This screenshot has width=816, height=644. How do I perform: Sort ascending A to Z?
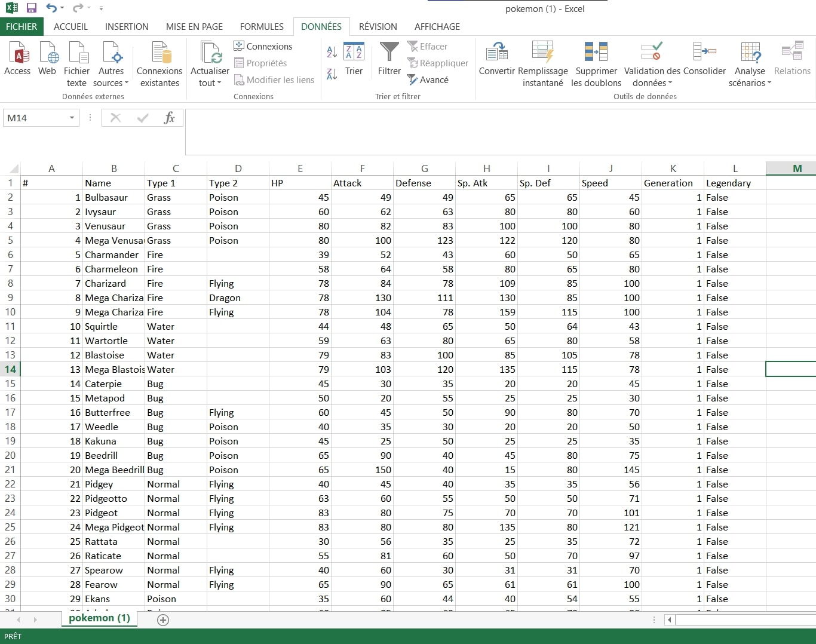coord(332,52)
